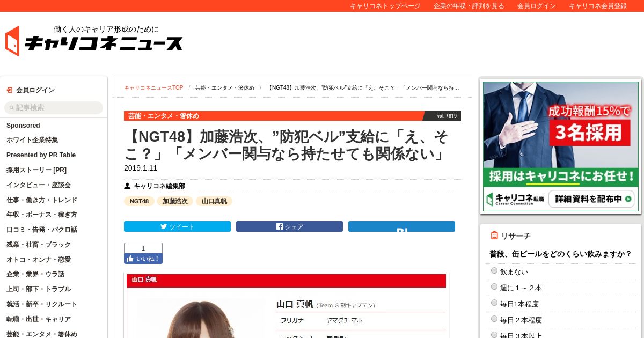Open sidebar category 上司・部下・トラブル
The width and height of the screenshot is (644, 338).
click(x=39, y=289)
